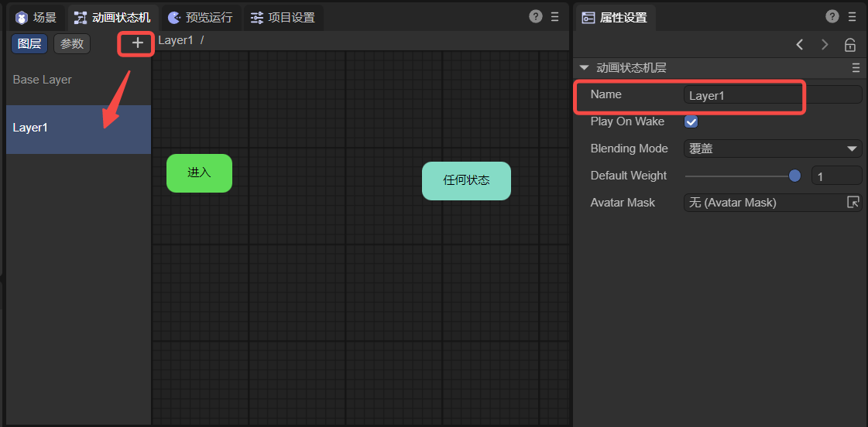868x427 pixels.
Task: Open the Blending Mode dropdown
Action: tap(773, 149)
